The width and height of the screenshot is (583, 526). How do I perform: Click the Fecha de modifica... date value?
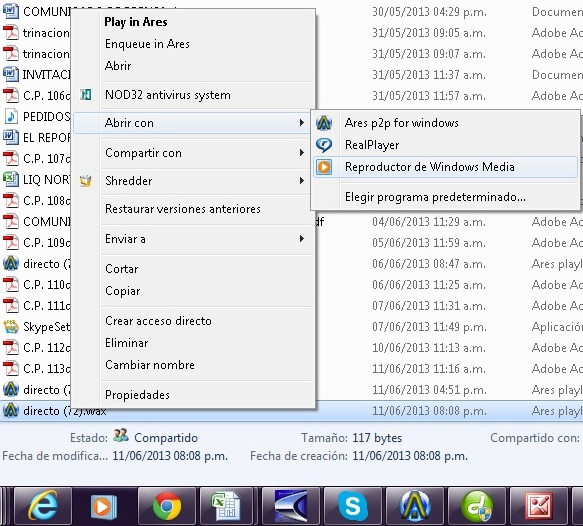pyautogui.click(x=170, y=456)
